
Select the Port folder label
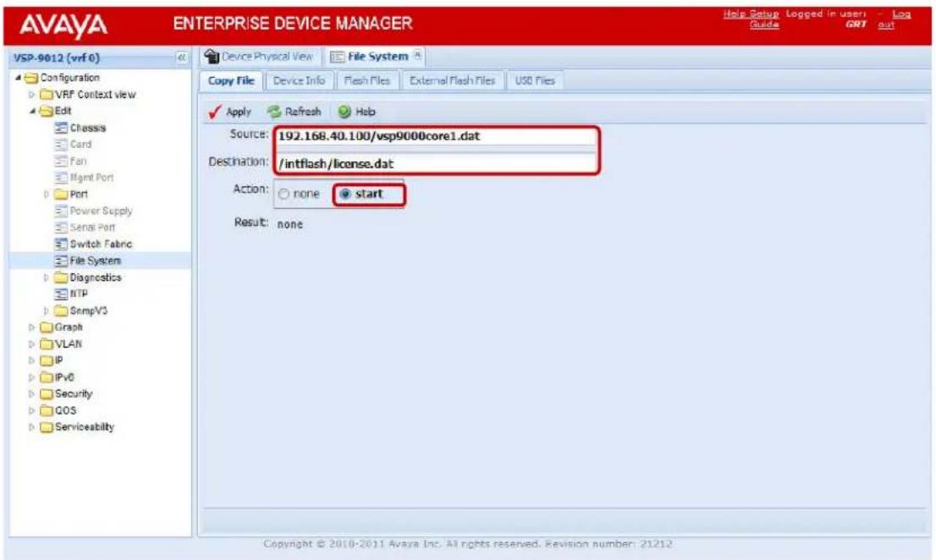(x=79, y=195)
